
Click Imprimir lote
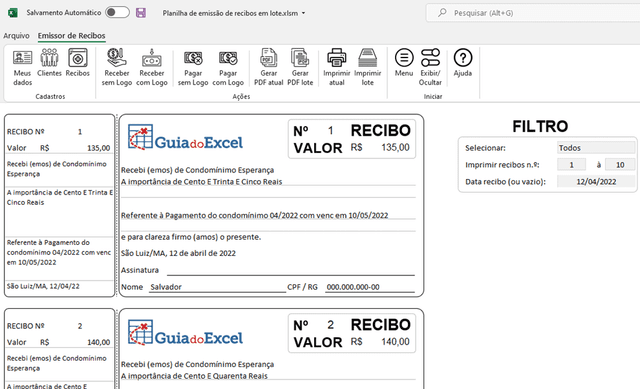pyautogui.click(x=367, y=67)
